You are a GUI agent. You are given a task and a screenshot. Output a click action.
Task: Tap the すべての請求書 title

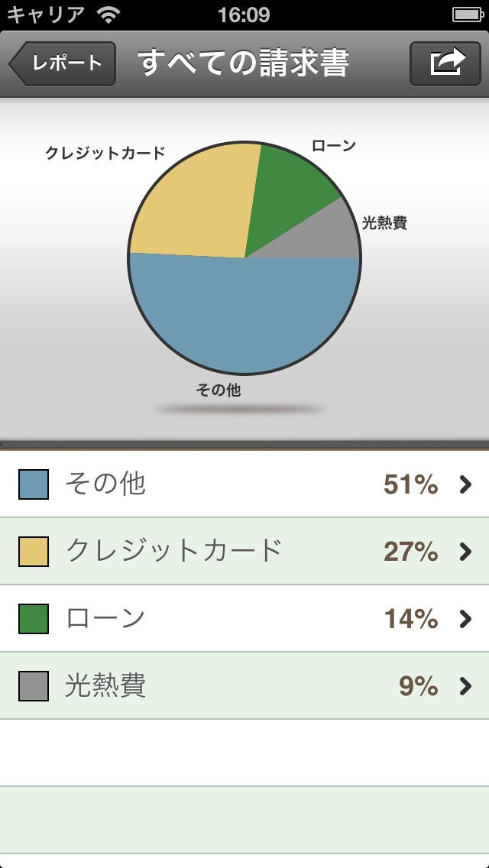[244, 63]
